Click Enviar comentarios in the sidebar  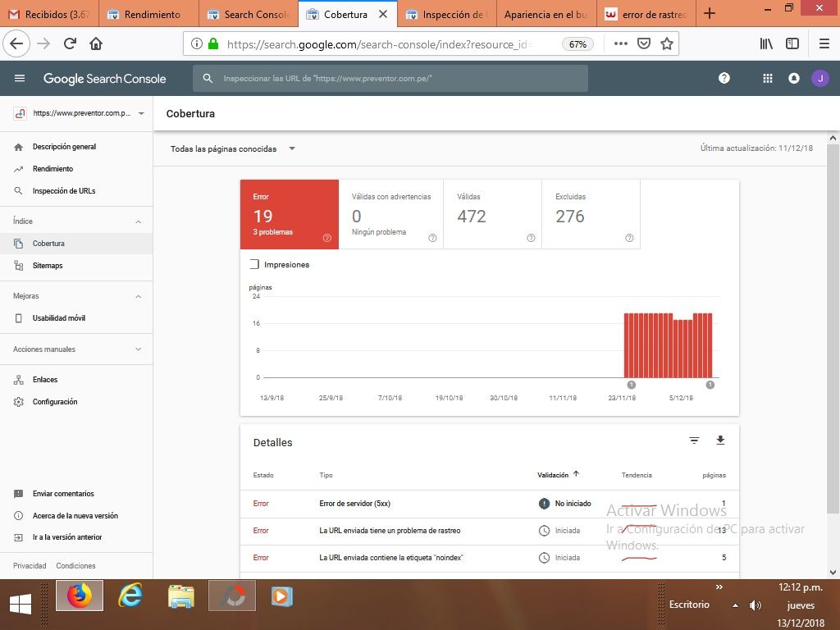pos(76,494)
